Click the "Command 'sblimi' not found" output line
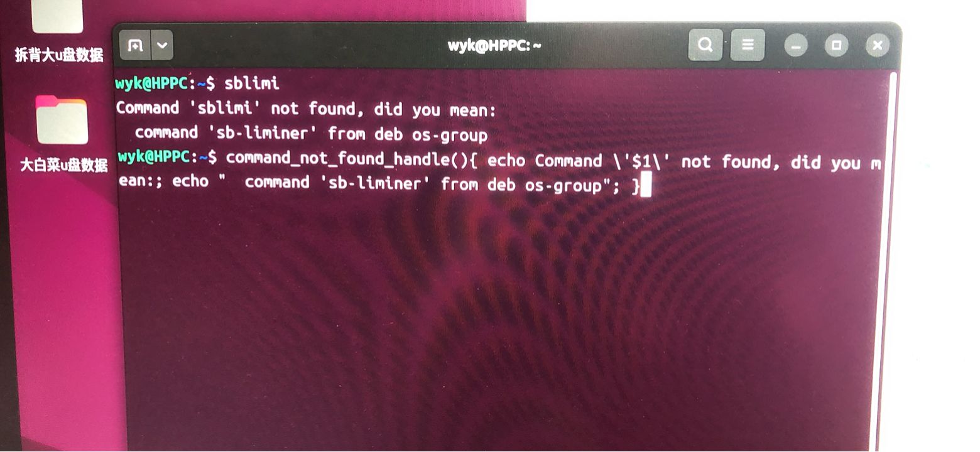The width and height of the screenshot is (980, 452). 306,109
